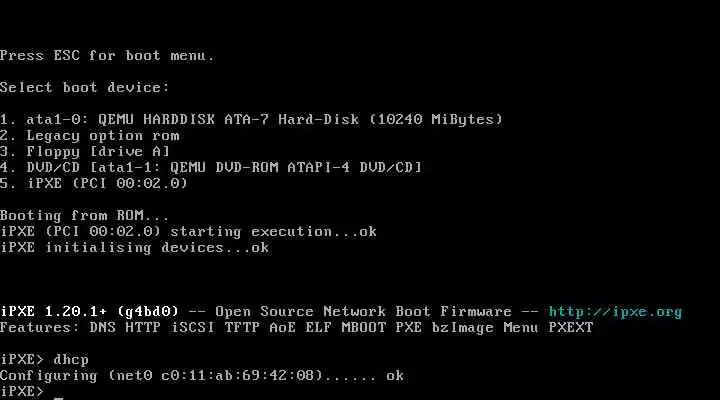The width and height of the screenshot is (720, 400).
Task: Click the dhcp command text
Action: click(71, 360)
